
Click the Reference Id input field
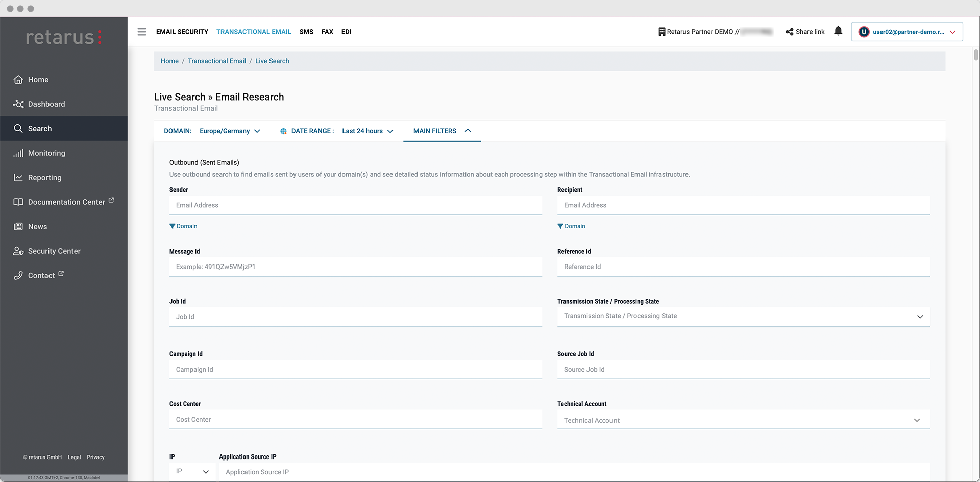click(744, 267)
